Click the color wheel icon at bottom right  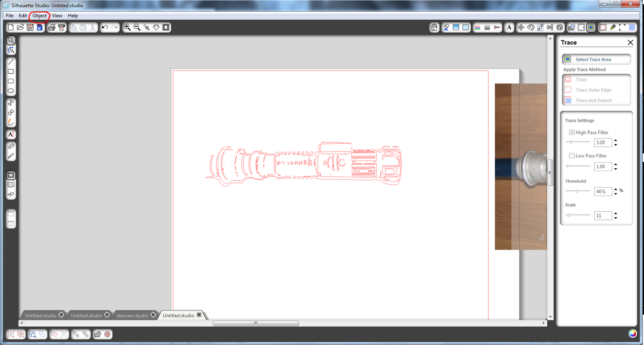coord(632,333)
